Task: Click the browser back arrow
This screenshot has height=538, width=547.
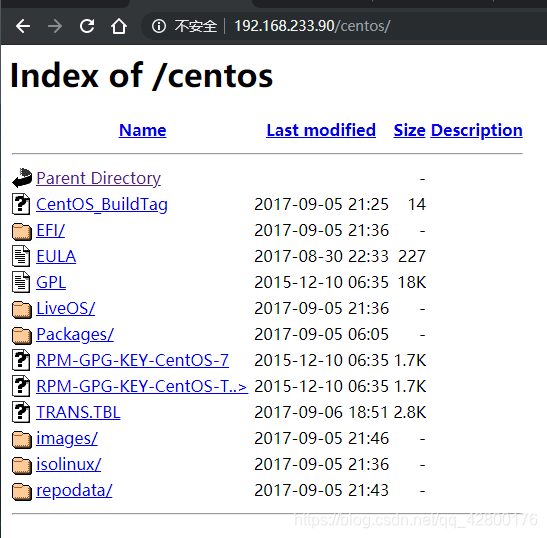Action: tap(23, 26)
